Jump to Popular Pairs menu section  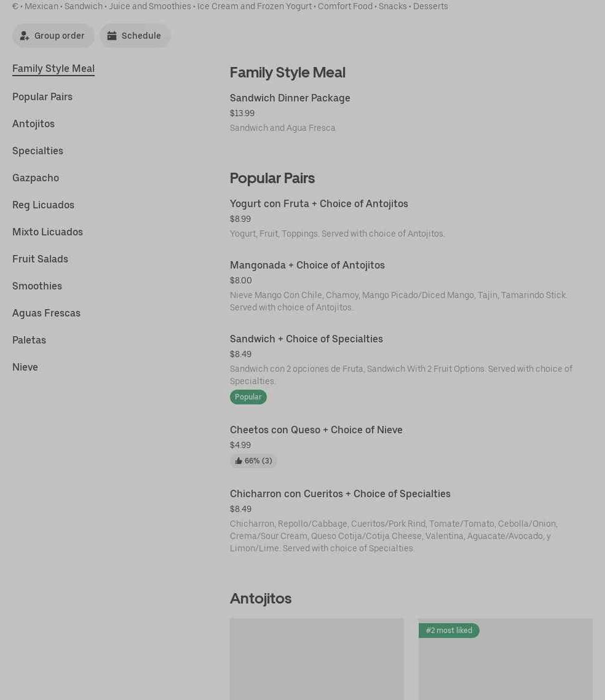click(42, 96)
